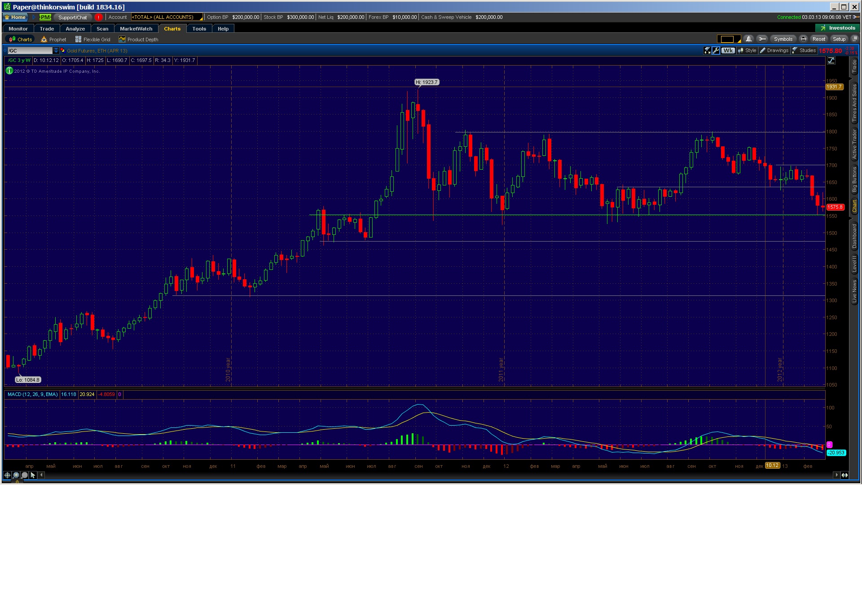Switch to the Analyze tab

point(75,29)
